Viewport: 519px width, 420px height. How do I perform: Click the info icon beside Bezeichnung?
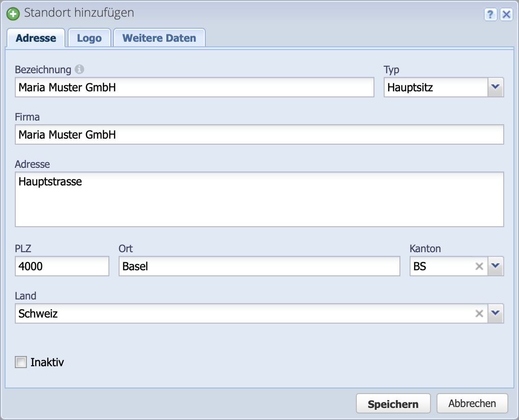[x=80, y=69]
